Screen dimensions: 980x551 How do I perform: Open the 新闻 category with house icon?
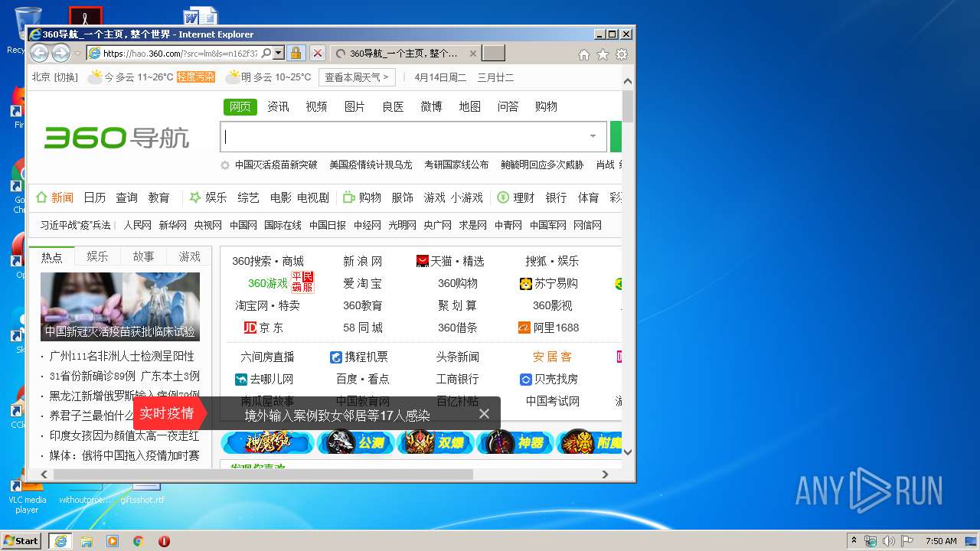(x=54, y=197)
